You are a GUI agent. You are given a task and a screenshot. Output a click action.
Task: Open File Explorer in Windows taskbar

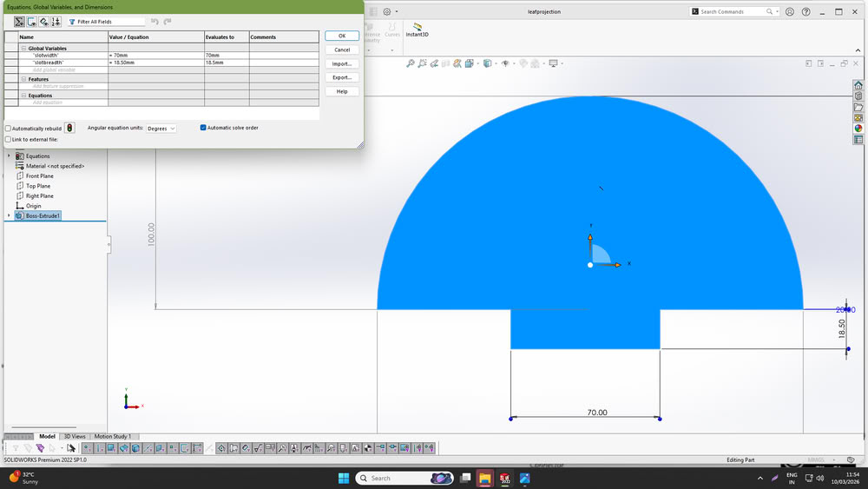pyautogui.click(x=485, y=479)
